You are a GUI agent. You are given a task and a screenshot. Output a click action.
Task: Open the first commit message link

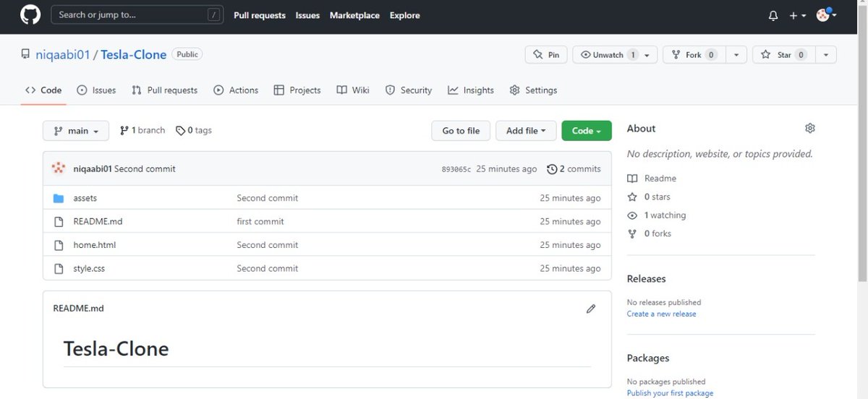point(260,221)
